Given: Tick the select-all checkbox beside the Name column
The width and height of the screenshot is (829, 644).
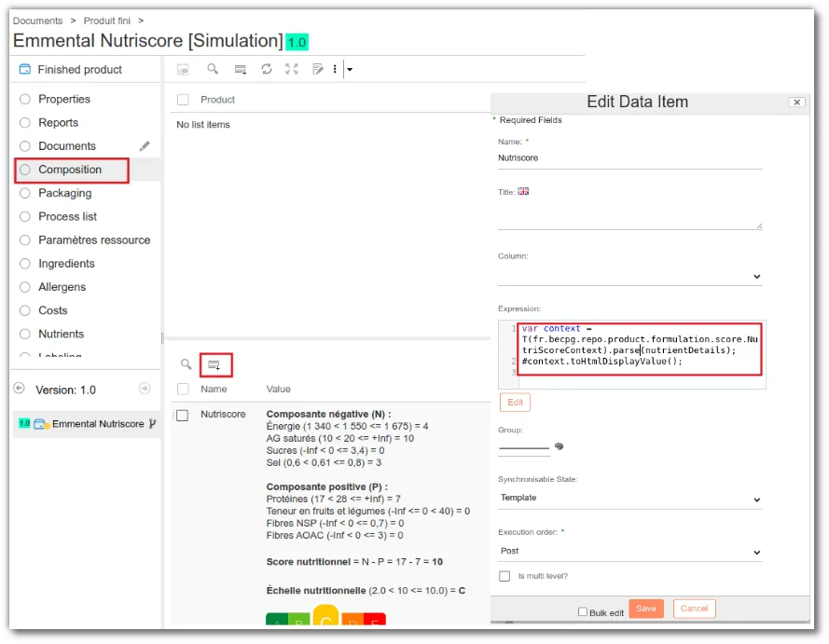Looking at the screenshot, I should (183, 390).
